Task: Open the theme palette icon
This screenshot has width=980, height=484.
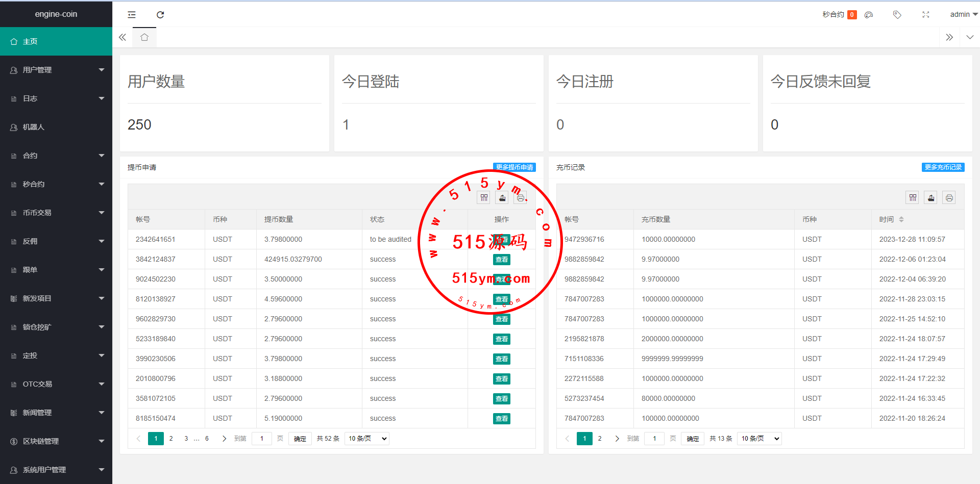Action: click(869, 15)
